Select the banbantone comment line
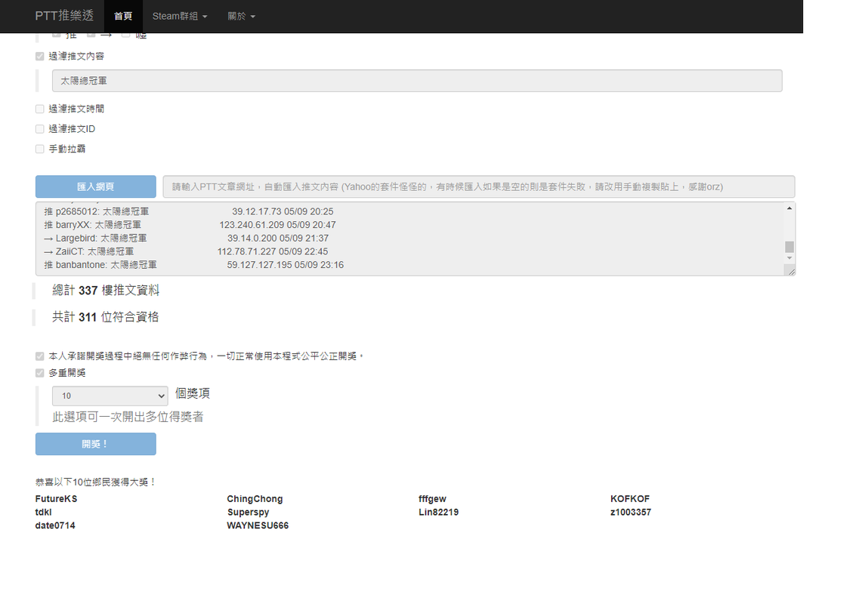This screenshot has height=604, width=868. (x=193, y=264)
